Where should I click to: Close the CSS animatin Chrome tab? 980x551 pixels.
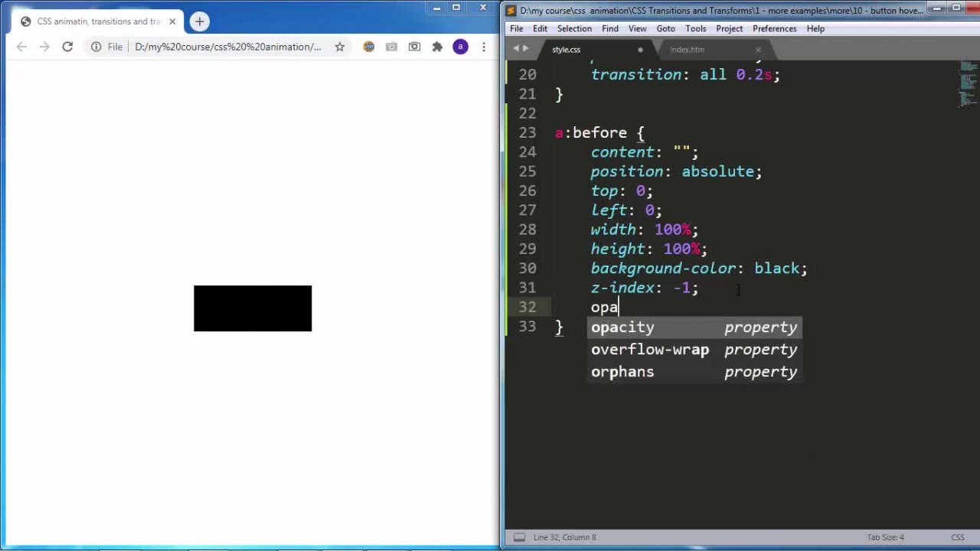coord(172,21)
